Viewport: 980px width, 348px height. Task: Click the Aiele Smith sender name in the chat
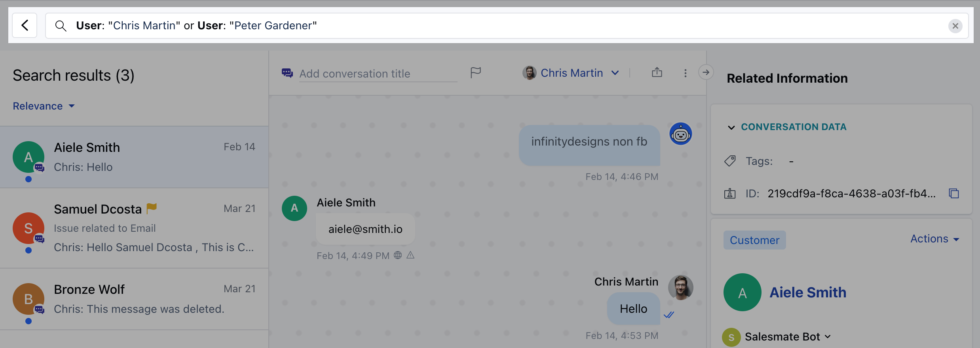click(x=346, y=202)
